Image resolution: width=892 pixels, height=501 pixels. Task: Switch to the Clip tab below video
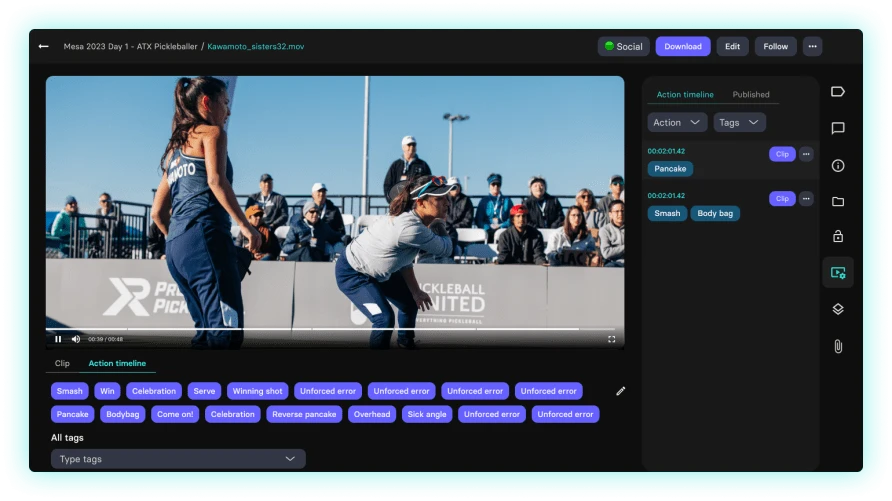point(62,364)
